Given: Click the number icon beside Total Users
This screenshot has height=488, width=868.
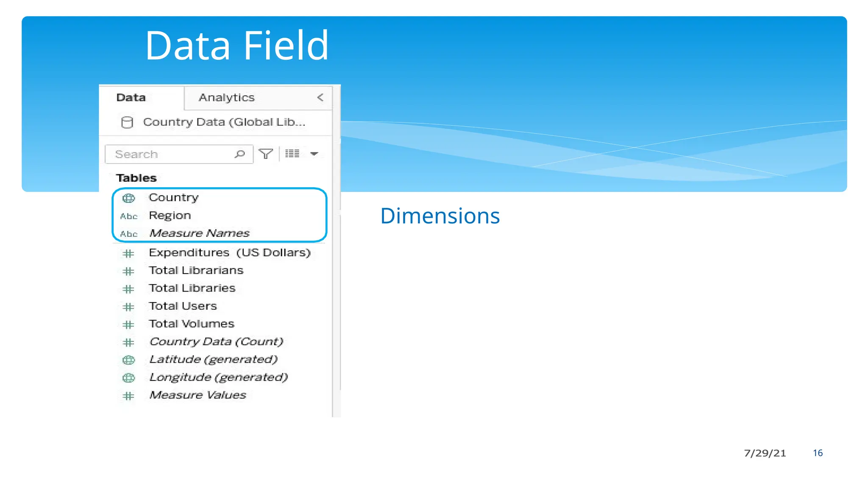Looking at the screenshot, I should click(128, 307).
